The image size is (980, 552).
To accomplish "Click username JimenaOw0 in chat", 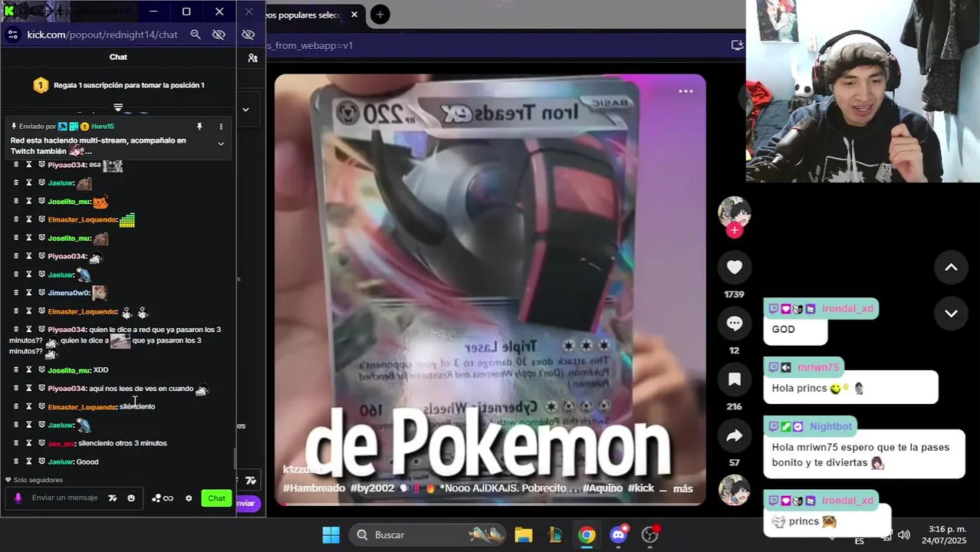I will click(69, 293).
